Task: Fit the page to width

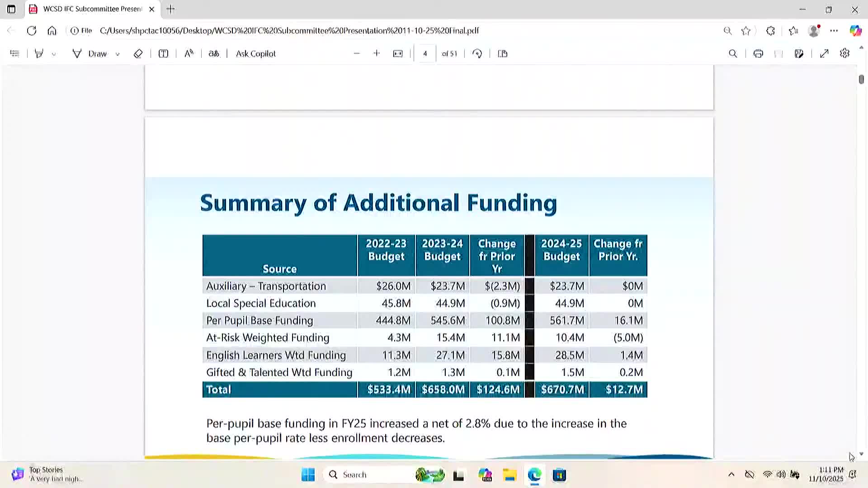Action: point(397,53)
